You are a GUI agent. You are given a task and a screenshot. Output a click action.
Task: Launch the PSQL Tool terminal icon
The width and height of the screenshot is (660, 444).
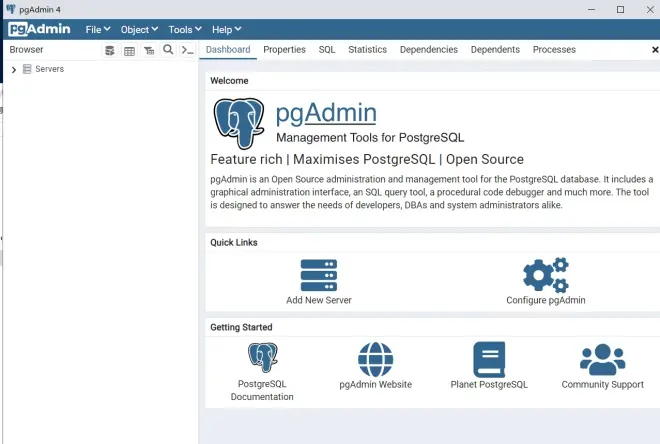(187, 51)
